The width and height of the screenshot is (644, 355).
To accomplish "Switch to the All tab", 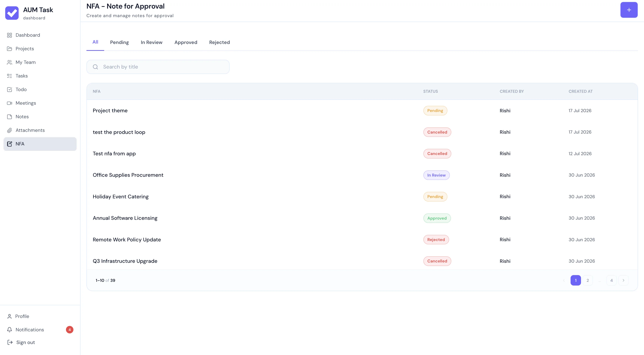I will pyautogui.click(x=95, y=42).
